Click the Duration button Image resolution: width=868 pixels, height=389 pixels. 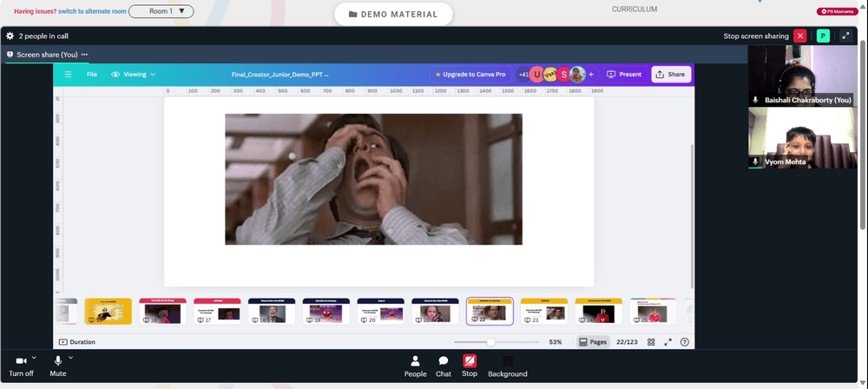click(77, 342)
